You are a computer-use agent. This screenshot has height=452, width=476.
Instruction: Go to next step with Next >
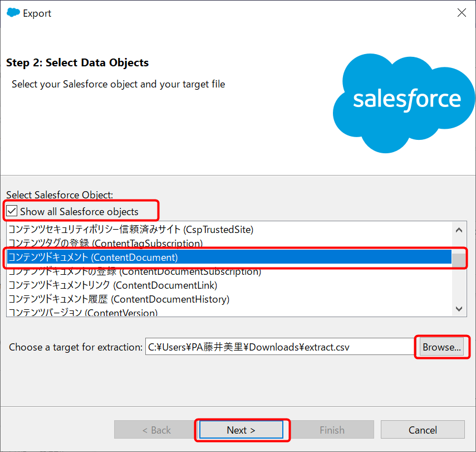241,430
